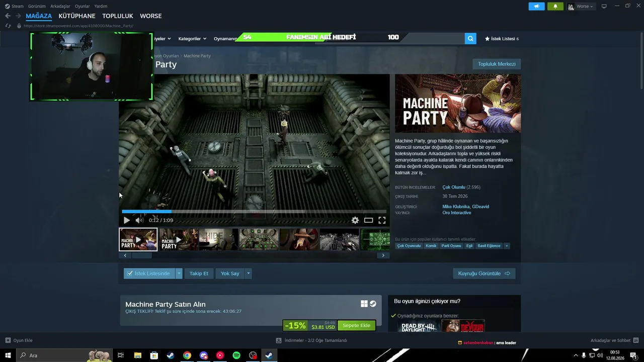Show hidden system tray icons

pos(576,355)
